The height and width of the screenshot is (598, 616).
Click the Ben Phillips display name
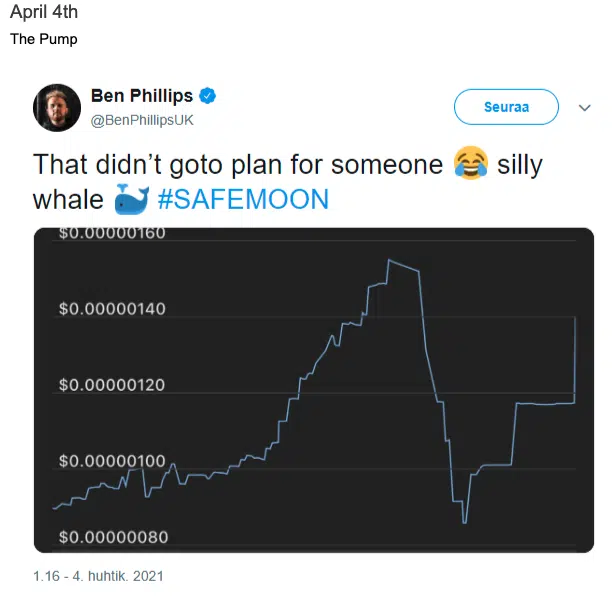(141, 97)
